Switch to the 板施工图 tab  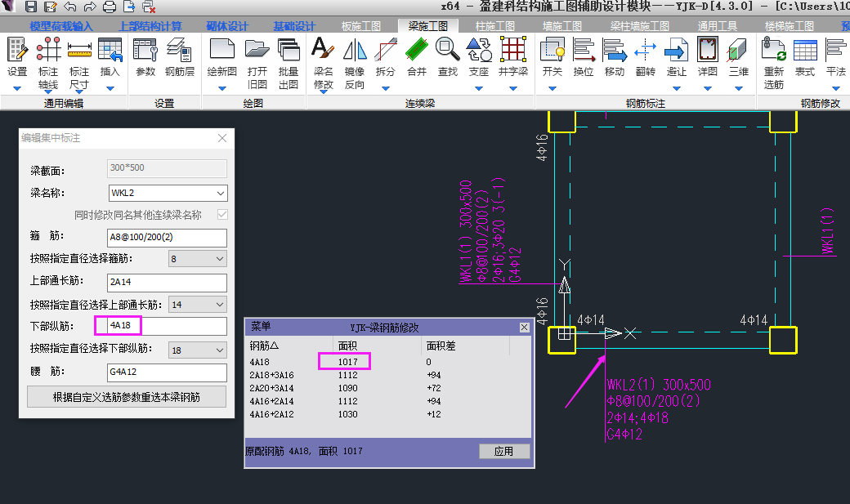[361, 26]
